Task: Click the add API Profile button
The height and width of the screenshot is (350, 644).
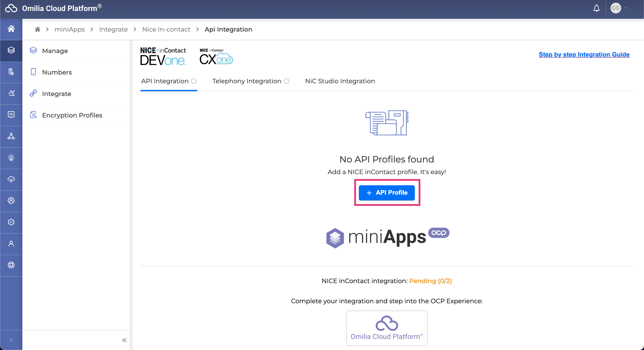Action: pyautogui.click(x=386, y=193)
